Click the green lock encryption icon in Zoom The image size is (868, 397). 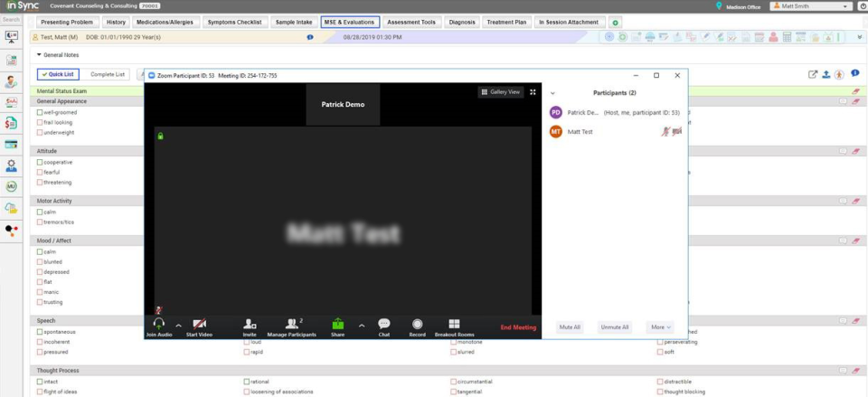click(161, 136)
